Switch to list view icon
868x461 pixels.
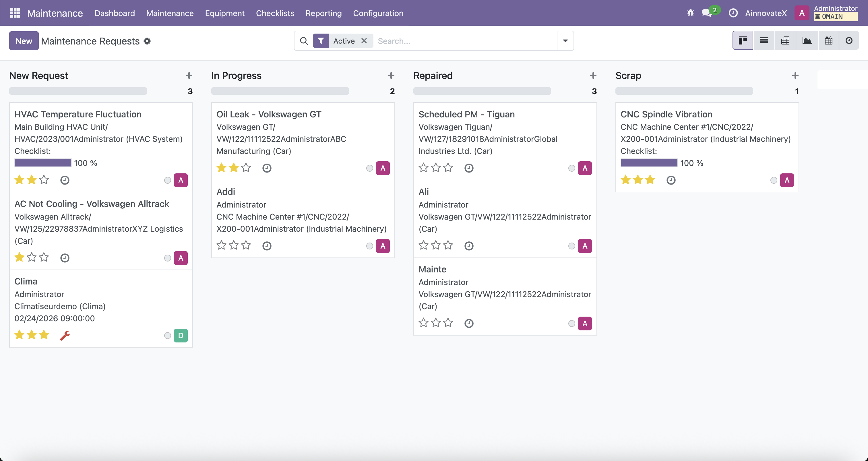tap(764, 41)
